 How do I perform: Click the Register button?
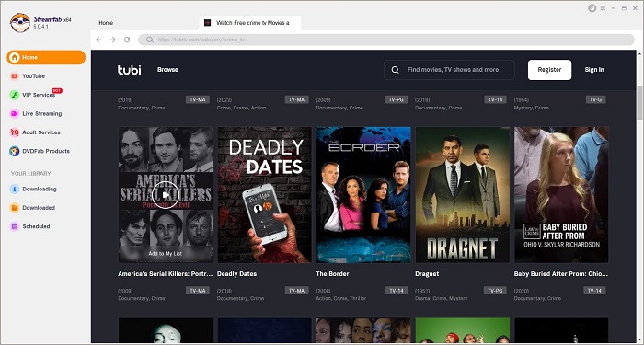pos(549,70)
